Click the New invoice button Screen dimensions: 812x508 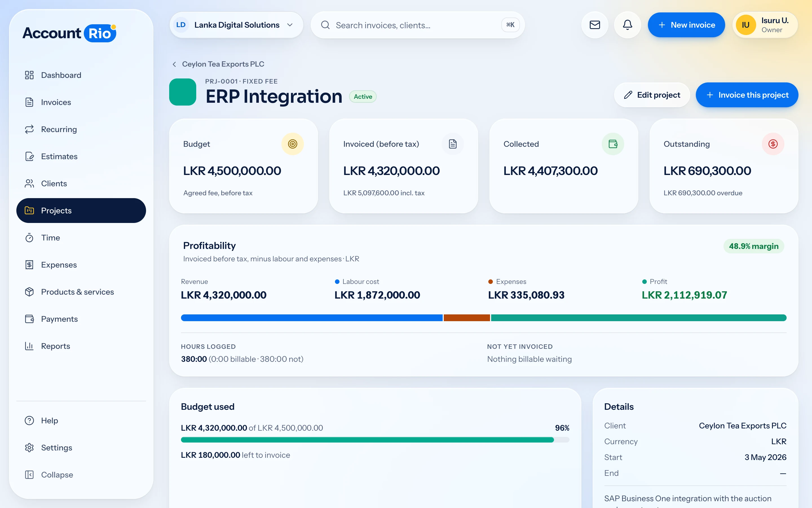pyautogui.click(x=686, y=25)
